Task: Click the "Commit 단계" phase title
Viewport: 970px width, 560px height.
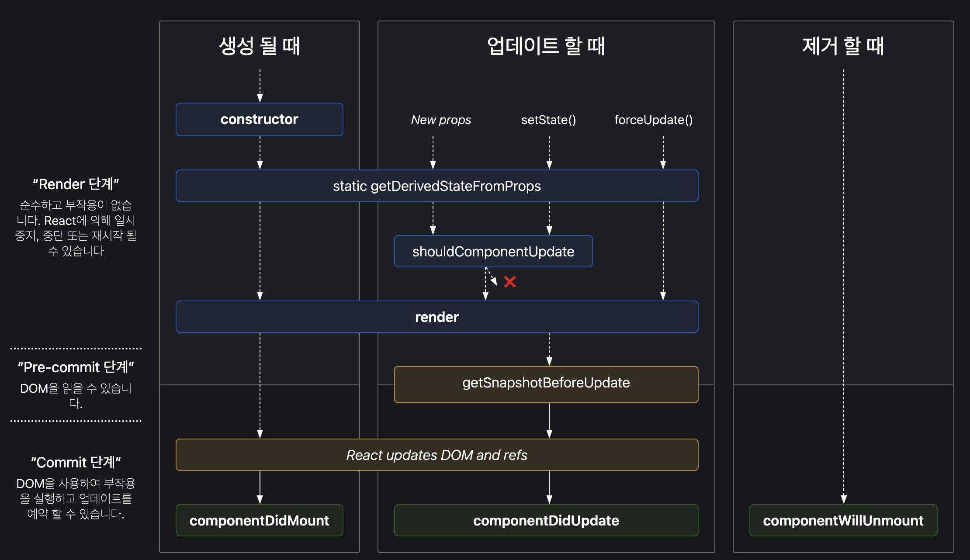Action: (76, 462)
